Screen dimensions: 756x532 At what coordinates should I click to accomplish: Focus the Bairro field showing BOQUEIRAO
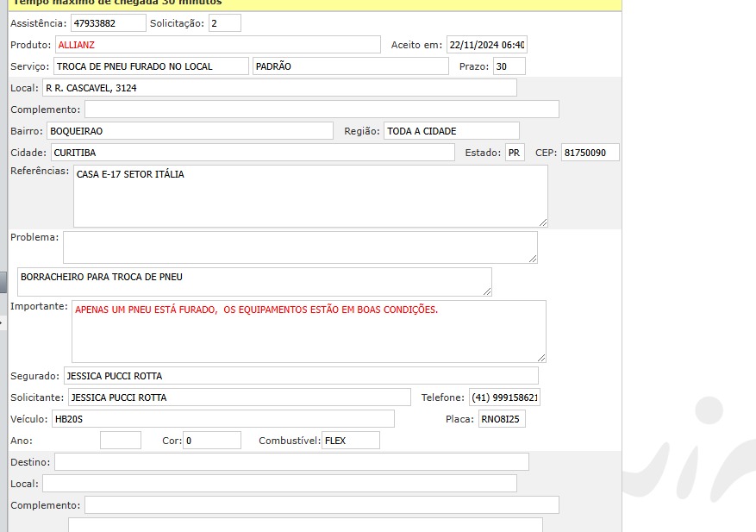point(190,131)
